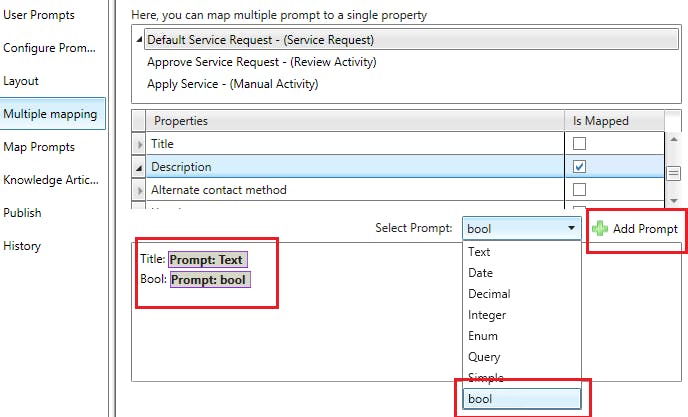Click the Prompt: bool token
Viewport: 688px width, 417px height.
pyautogui.click(x=208, y=280)
